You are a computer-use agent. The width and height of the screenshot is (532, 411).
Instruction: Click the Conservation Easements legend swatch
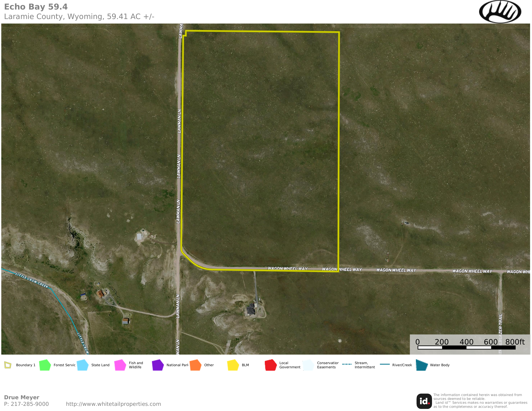pyautogui.click(x=308, y=365)
